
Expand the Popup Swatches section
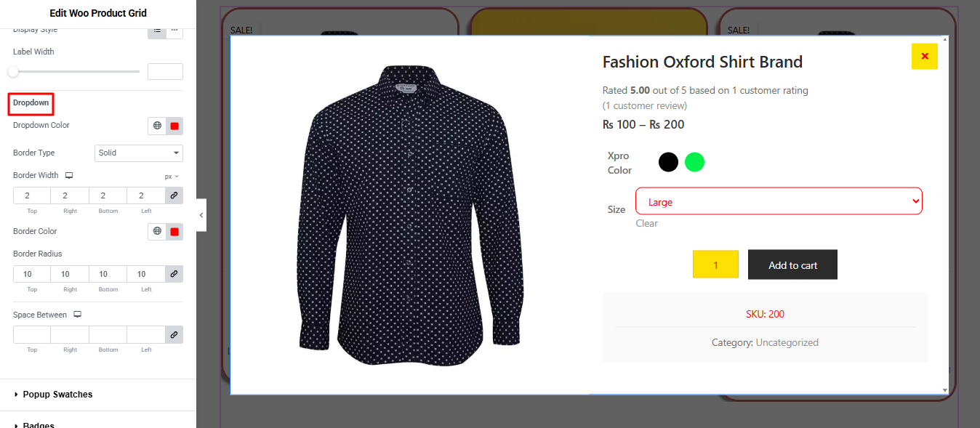[57, 395]
